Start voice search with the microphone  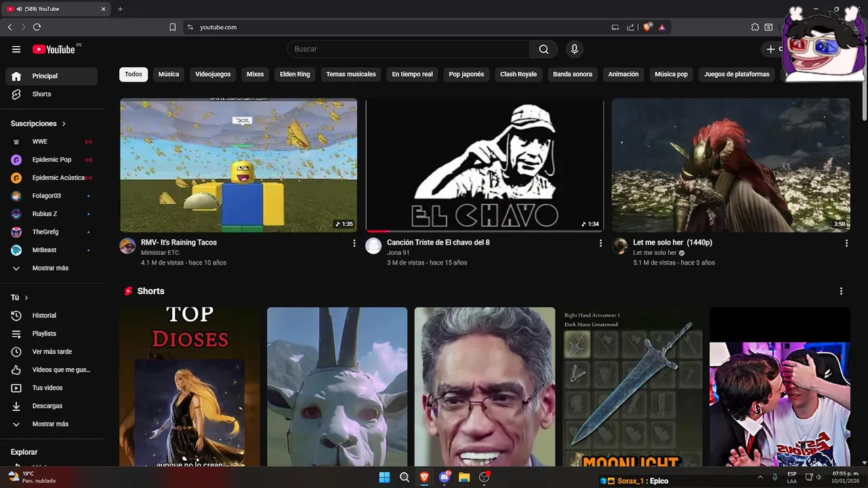pos(575,49)
